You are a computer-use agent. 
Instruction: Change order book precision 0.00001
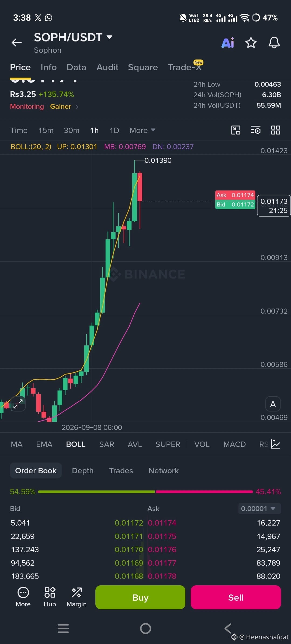(x=259, y=509)
